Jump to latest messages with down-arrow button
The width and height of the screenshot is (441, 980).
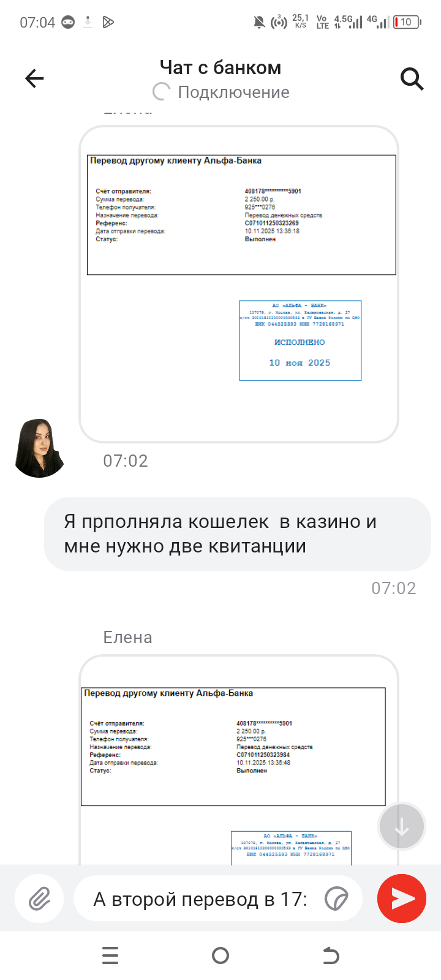tap(402, 826)
